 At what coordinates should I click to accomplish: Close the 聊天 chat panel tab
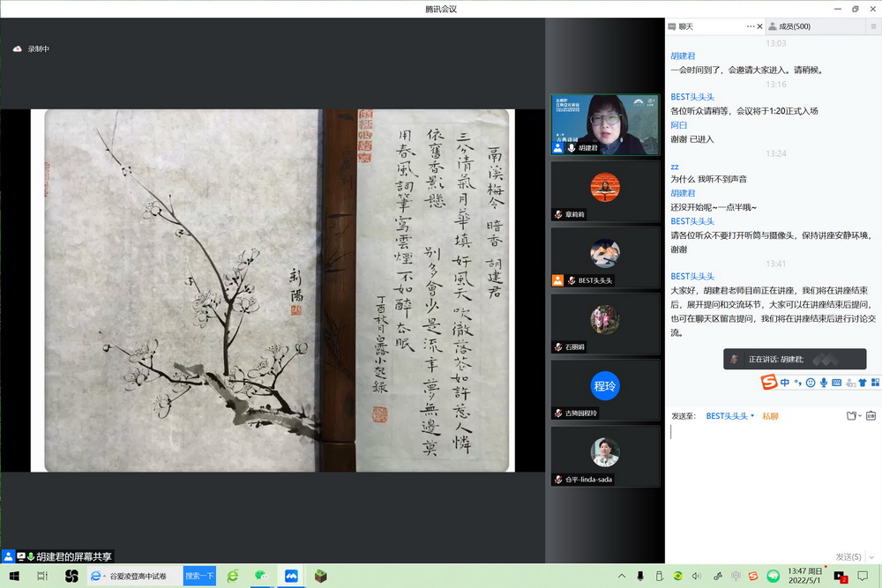[760, 26]
